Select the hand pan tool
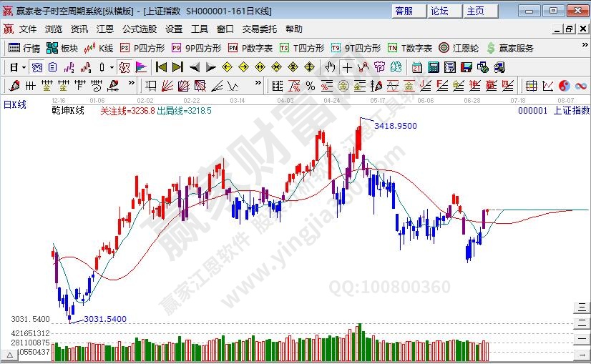This screenshot has height=364, width=591. pos(330,67)
